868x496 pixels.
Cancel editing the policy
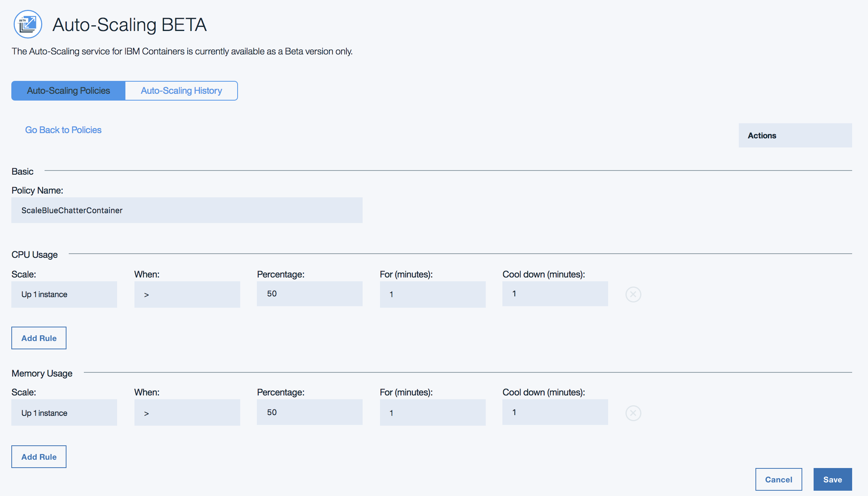(778, 479)
